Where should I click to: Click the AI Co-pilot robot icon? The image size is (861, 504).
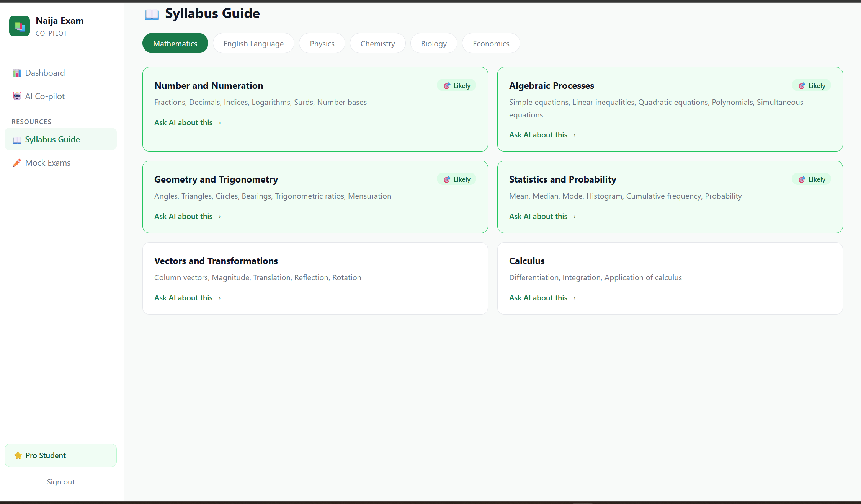pos(17,96)
